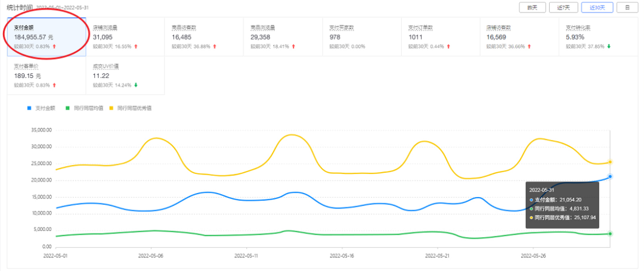The width and height of the screenshot is (644, 271).
Task: Select the 店铺浏览量 metric card
Action: pos(125,36)
